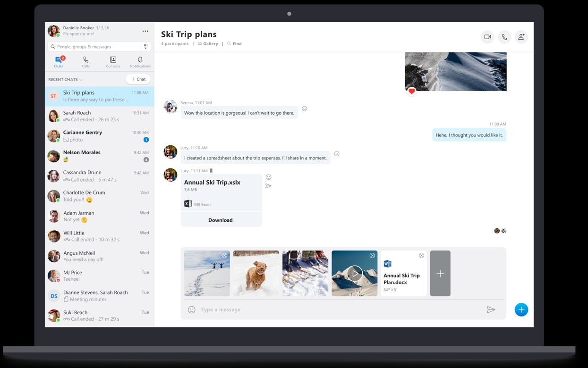This screenshot has height=368, width=588.
Task: Click the new Chat button
Action: click(138, 79)
